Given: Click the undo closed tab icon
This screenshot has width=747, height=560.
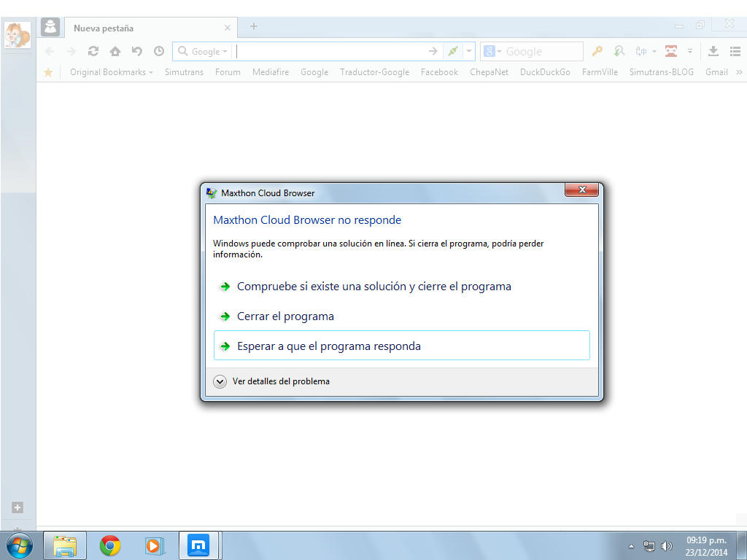Looking at the screenshot, I should [136, 51].
